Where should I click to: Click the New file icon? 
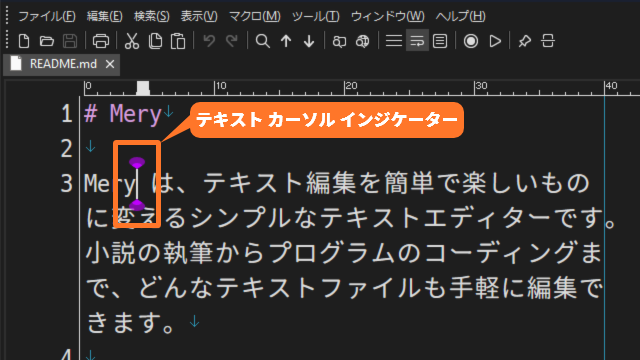click(24, 41)
